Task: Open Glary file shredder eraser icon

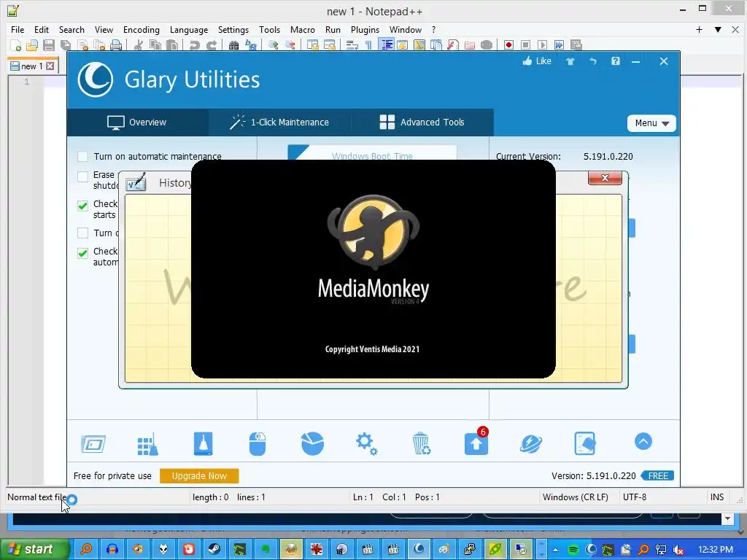Action: click(x=585, y=444)
